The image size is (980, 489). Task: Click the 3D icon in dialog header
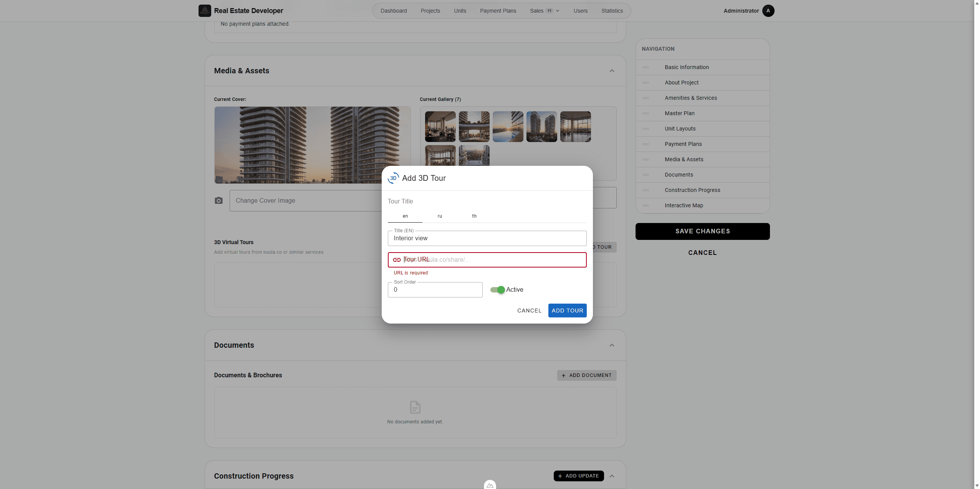[x=393, y=178]
